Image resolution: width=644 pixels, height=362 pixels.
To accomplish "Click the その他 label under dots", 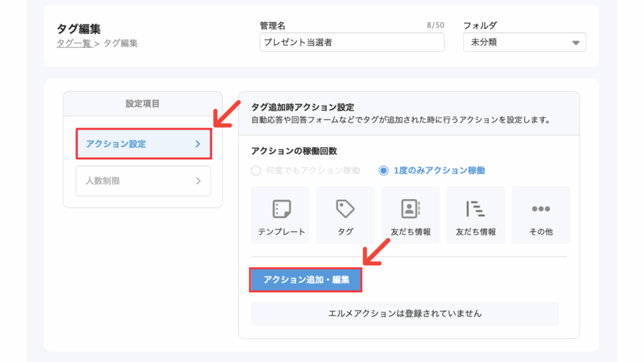I will 540,231.
